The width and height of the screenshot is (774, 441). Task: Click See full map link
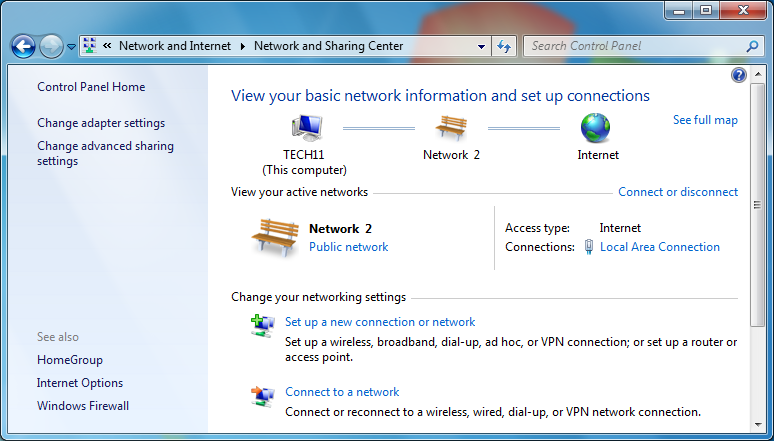click(705, 120)
